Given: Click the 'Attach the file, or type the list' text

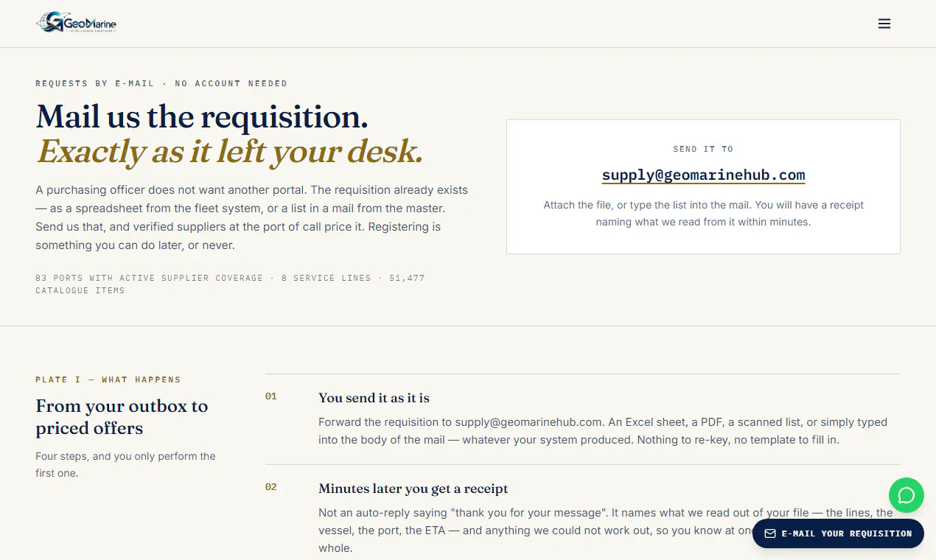Looking at the screenshot, I should [x=703, y=213].
